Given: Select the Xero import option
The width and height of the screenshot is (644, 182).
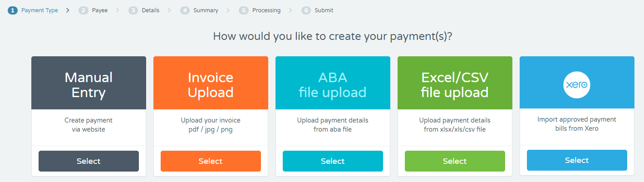Looking at the screenshot, I should click(x=577, y=160).
